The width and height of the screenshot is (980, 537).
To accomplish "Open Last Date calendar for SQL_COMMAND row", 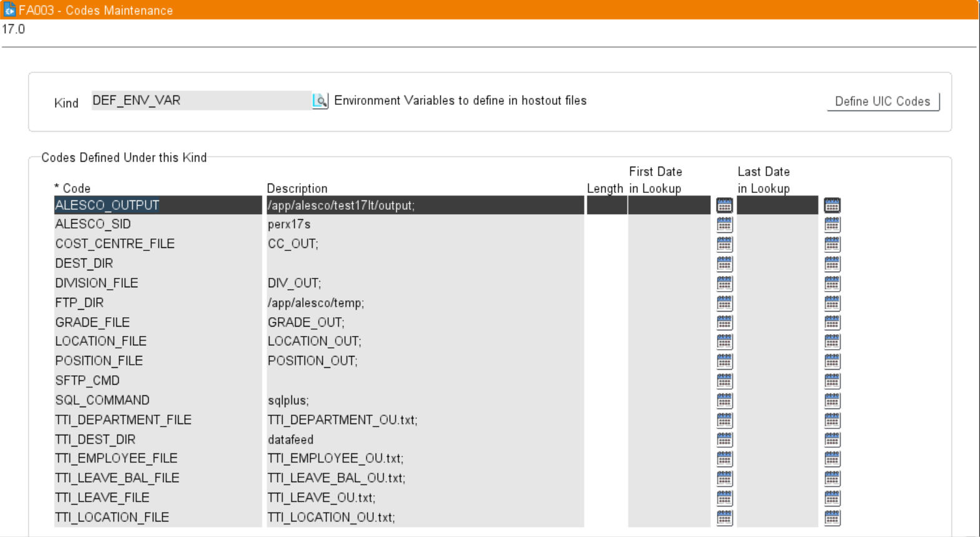I will [832, 400].
